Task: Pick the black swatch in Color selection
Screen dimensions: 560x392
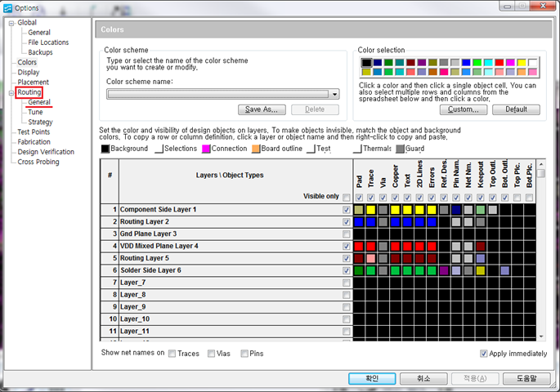Action: point(366,63)
